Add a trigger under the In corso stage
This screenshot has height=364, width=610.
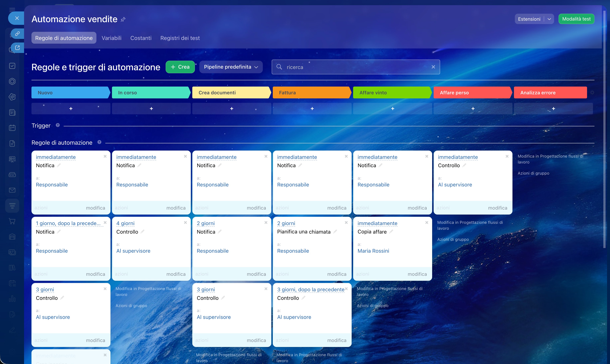151,108
